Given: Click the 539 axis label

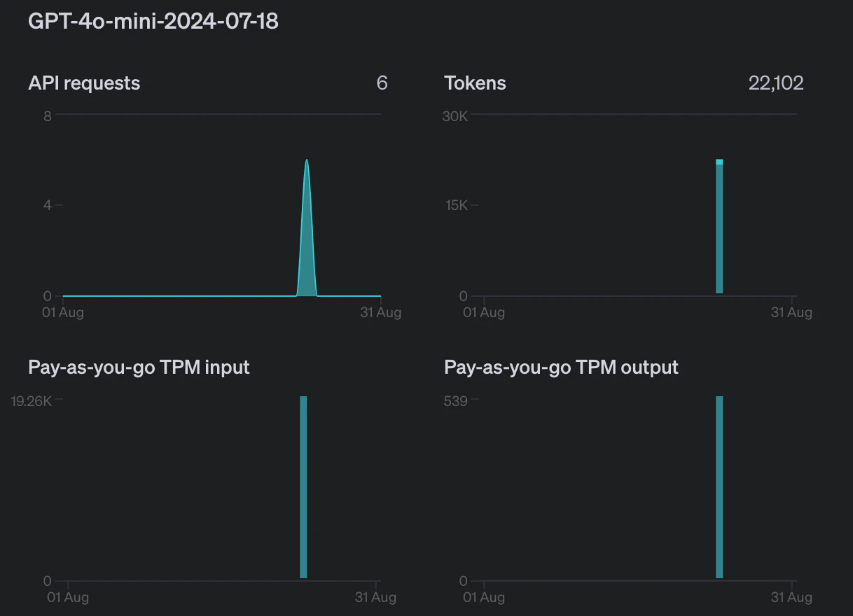Looking at the screenshot, I should (456, 401).
